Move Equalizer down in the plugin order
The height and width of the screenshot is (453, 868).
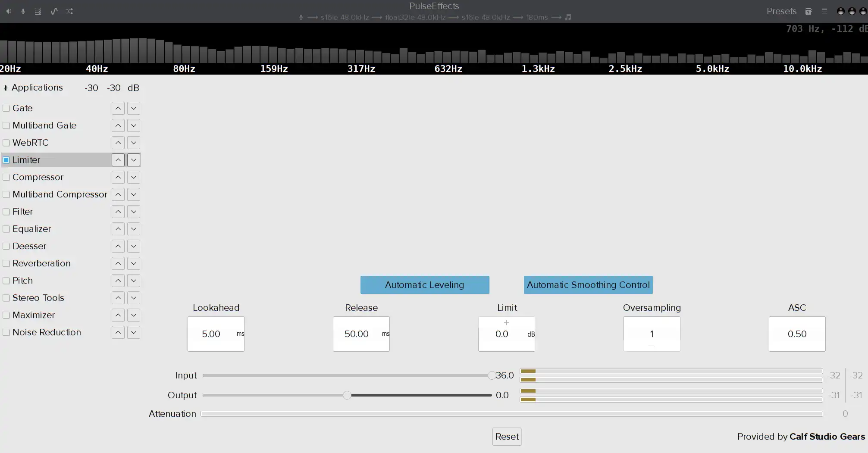[x=134, y=229]
